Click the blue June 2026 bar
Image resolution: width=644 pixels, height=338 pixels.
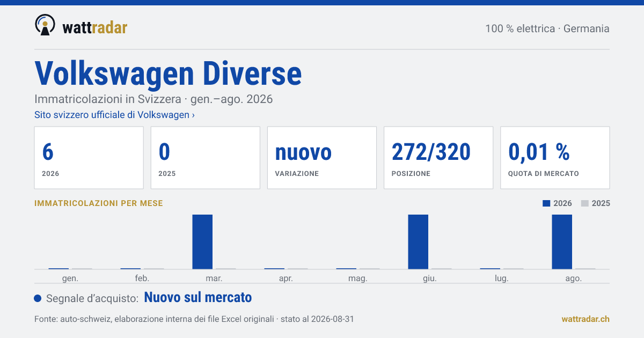[x=418, y=241]
